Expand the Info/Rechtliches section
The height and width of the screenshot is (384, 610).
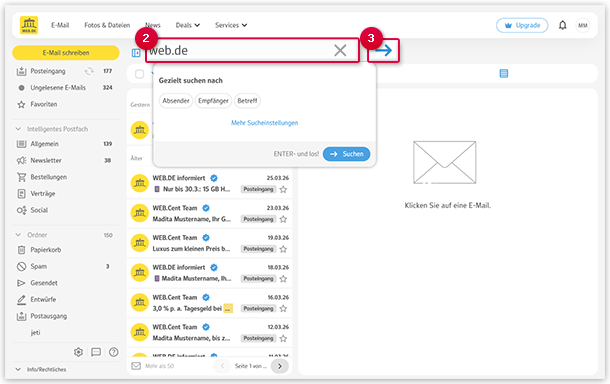click(x=18, y=369)
